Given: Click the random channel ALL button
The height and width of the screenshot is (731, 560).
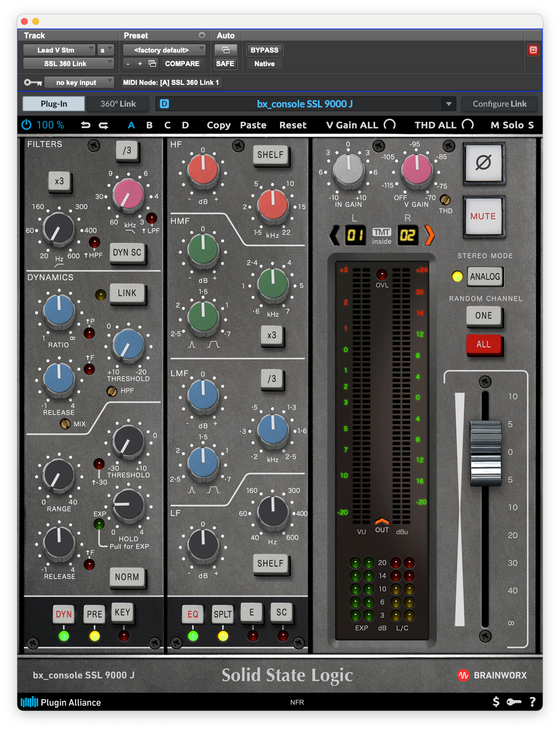Looking at the screenshot, I should point(484,344).
